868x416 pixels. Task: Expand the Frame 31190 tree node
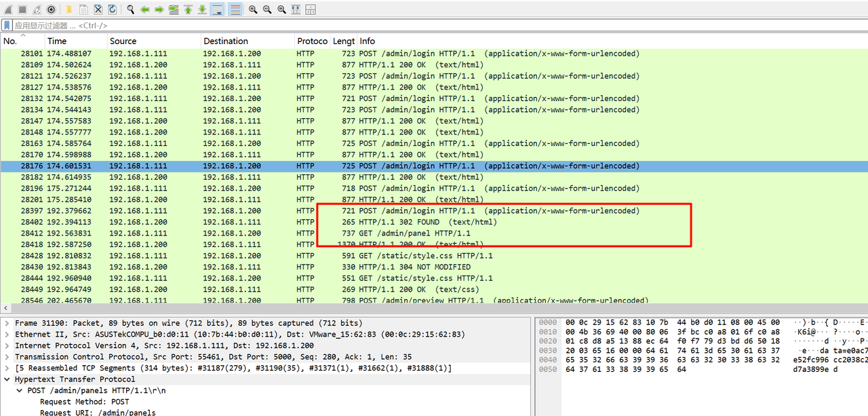click(x=7, y=323)
